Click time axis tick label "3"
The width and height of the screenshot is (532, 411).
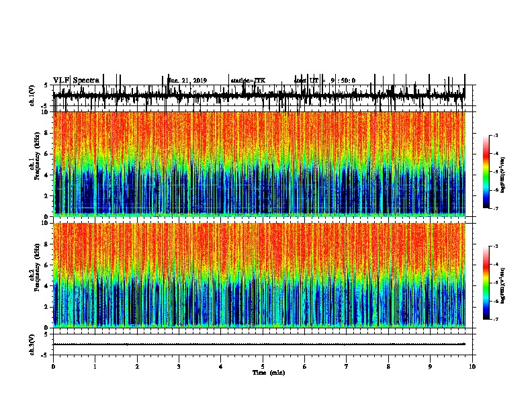point(179,367)
